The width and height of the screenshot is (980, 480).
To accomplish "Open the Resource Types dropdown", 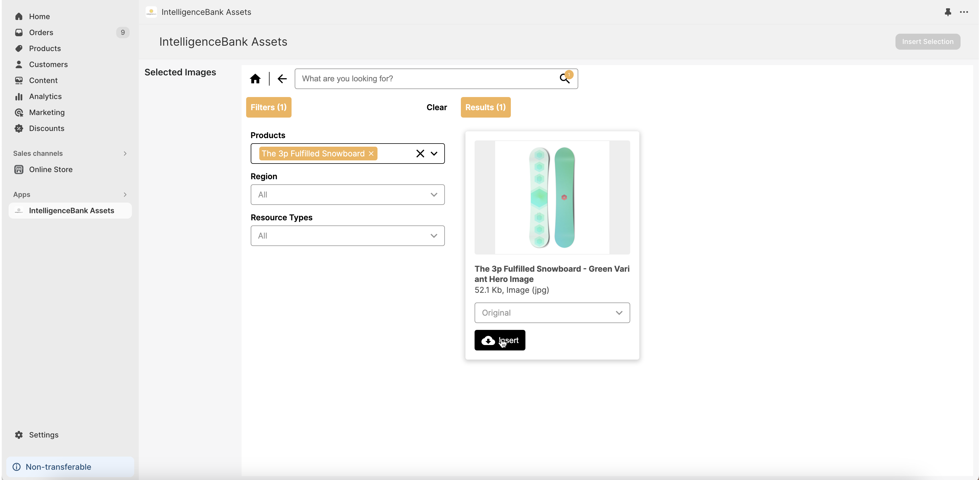I will tap(347, 236).
